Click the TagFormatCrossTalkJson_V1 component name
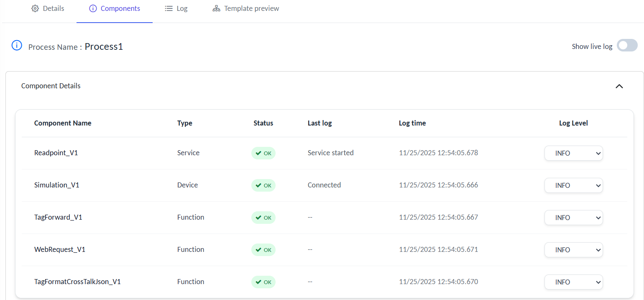Viewport: 644px width, 300px height. click(x=77, y=282)
